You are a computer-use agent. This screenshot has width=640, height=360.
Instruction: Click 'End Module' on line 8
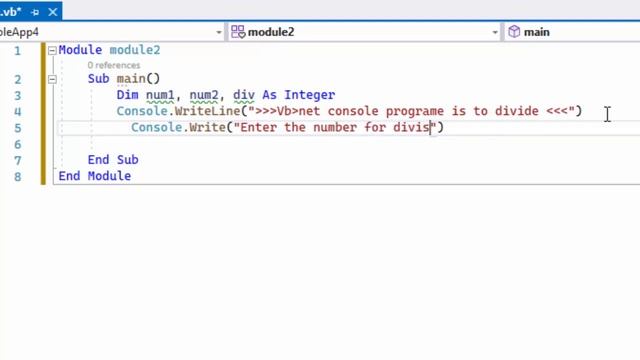pyautogui.click(x=95, y=176)
